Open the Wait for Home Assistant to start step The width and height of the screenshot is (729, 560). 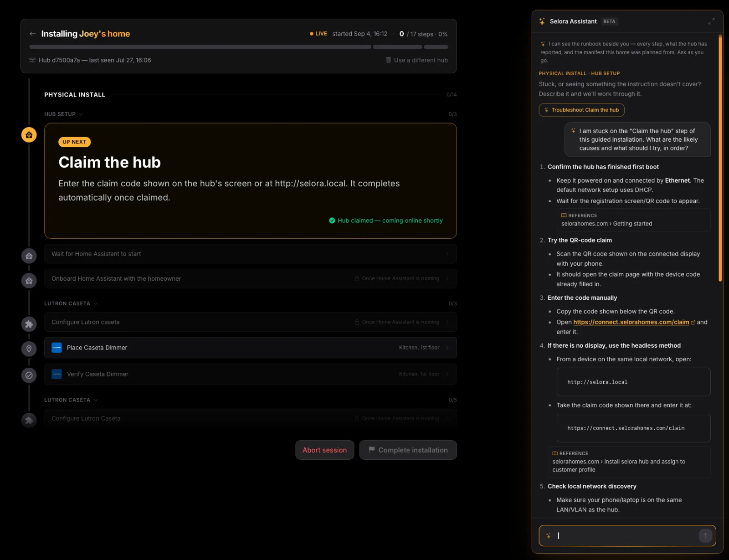pos(251,254)
